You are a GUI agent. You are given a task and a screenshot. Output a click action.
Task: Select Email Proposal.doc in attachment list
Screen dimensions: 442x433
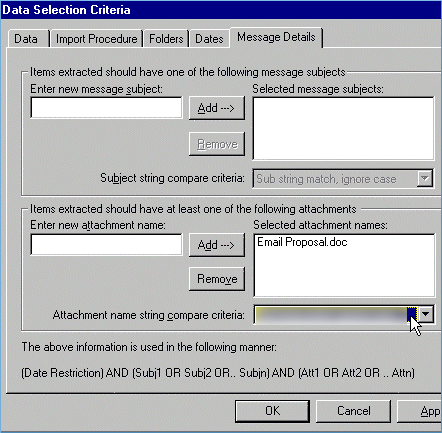(302, 242)
